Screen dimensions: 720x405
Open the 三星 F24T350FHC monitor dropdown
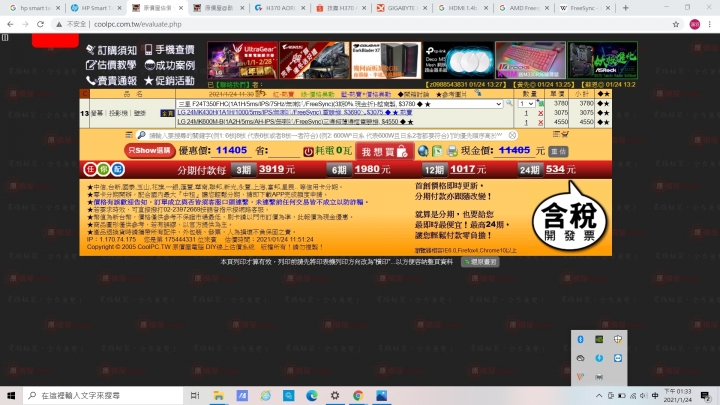(340, 104)
